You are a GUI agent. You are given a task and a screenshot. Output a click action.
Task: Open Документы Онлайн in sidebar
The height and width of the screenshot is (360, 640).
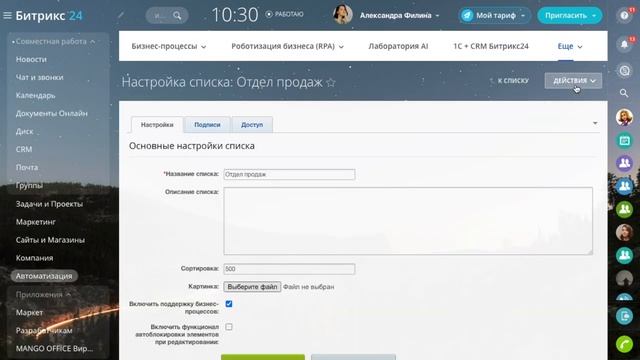51,113
